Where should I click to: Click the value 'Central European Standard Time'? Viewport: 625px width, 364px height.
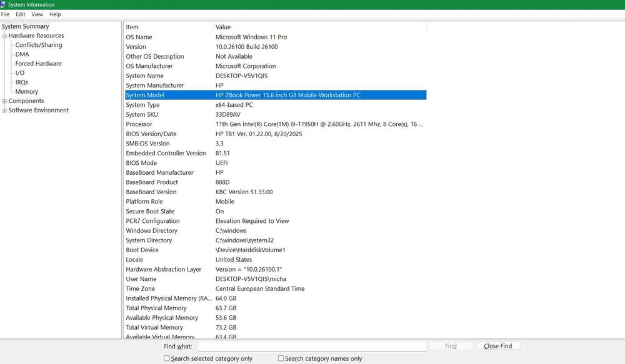260,288
